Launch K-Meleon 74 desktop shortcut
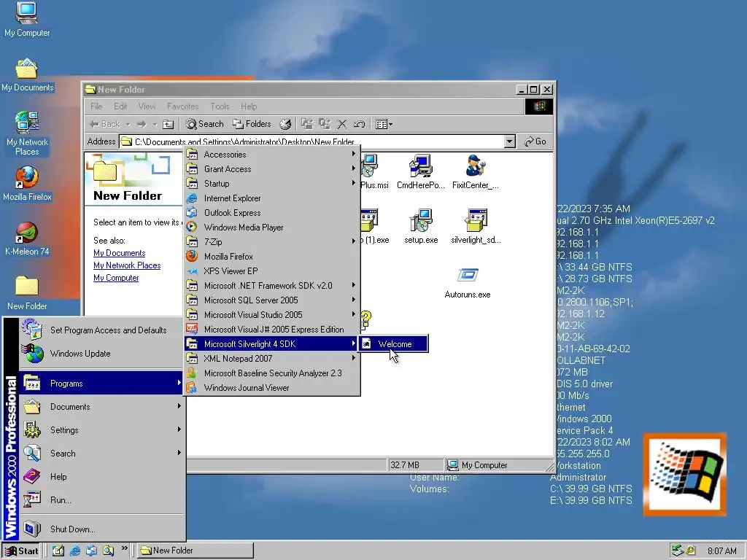747x560 pixels. point(27,238)
